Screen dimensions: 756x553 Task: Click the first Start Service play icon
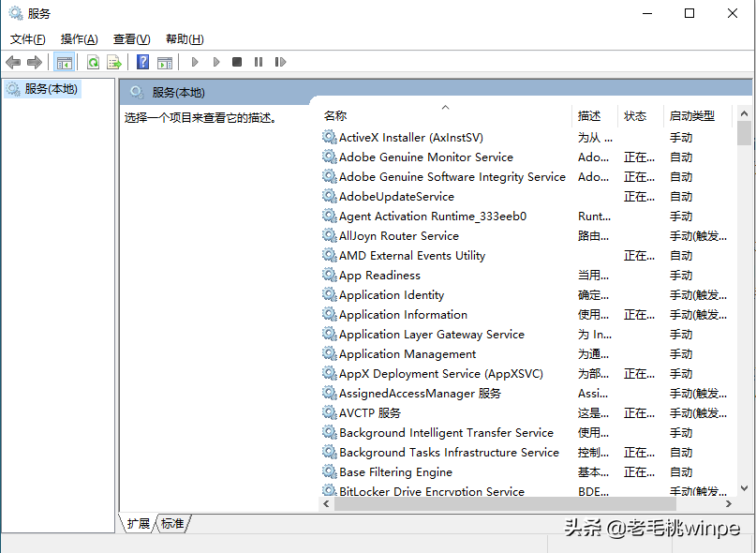pyautogui.click(x=195, y=62)
